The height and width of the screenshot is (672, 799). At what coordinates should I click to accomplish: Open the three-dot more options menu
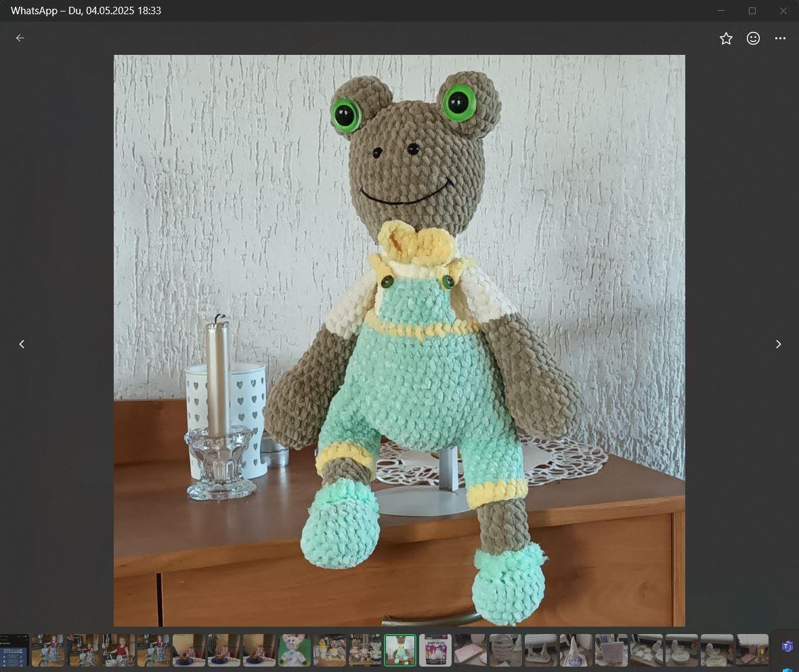pyautogui.click(x=780, y=39)
